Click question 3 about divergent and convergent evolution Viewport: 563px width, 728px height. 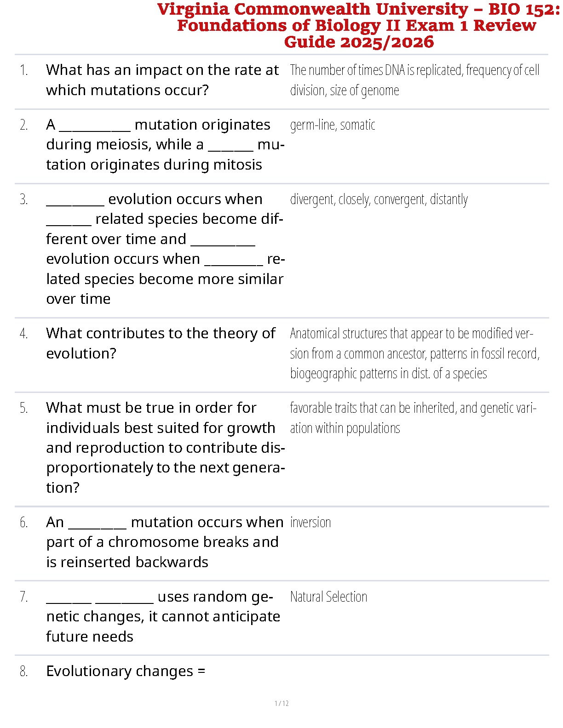[x=165, y=249]
